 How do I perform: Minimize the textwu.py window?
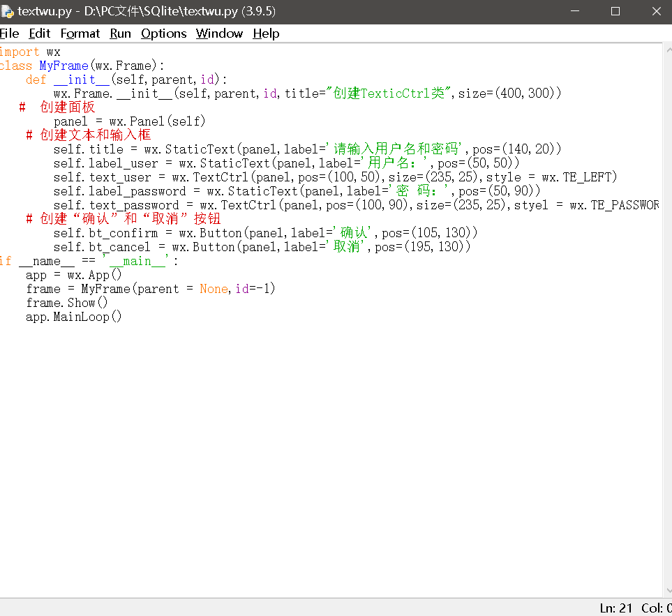coord(575,11)
